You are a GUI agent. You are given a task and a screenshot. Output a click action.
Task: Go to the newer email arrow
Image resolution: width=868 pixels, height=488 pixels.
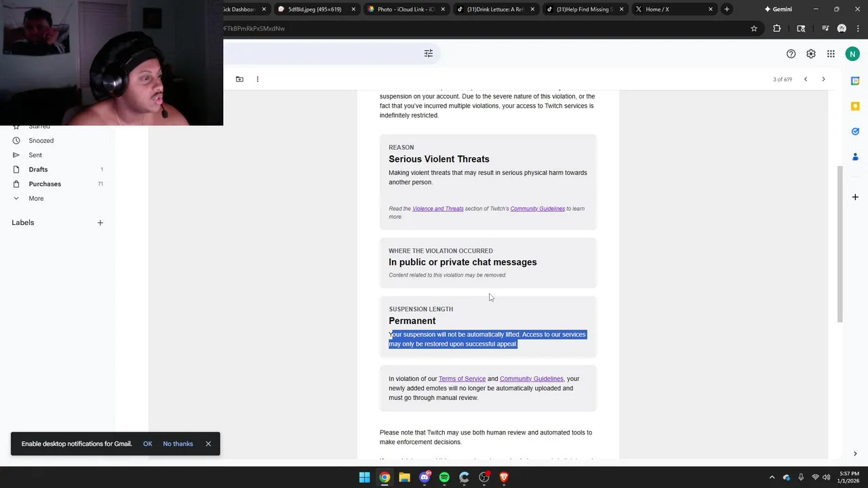coord(806,79)
